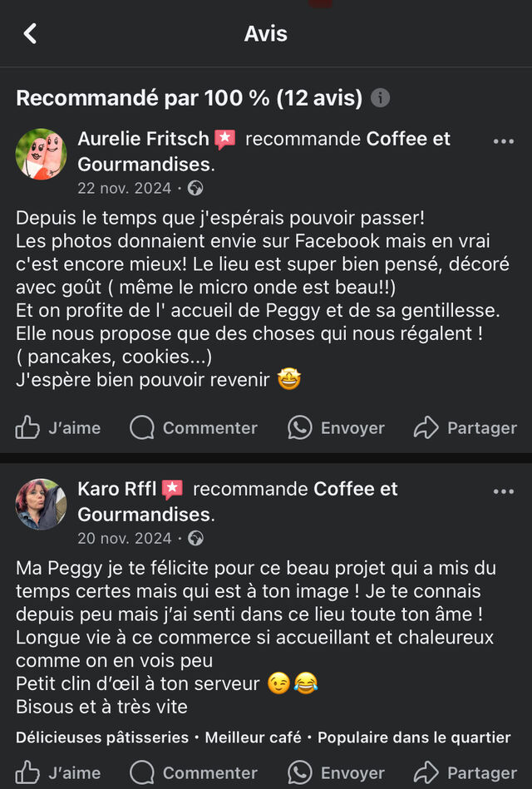Click the globe icon next to 22 nov. 2024
The height and width of the screenshot is (789, 532).
195,188
